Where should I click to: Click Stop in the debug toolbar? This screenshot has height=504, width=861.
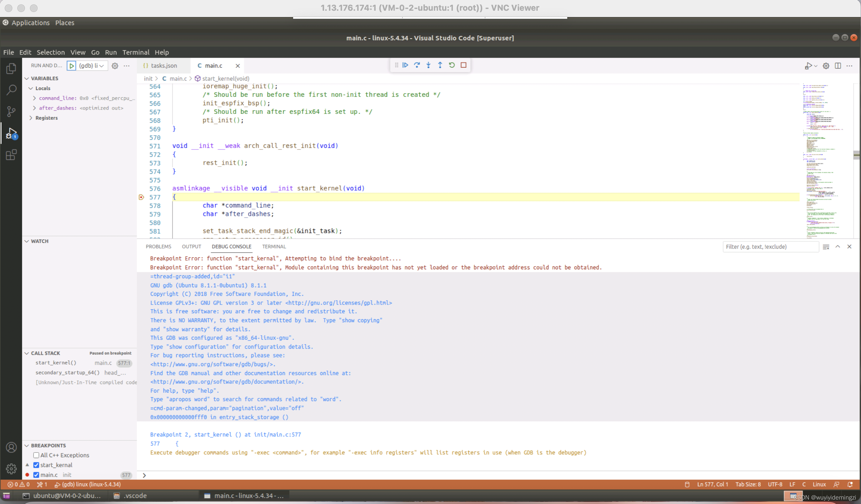pos(463,65)
